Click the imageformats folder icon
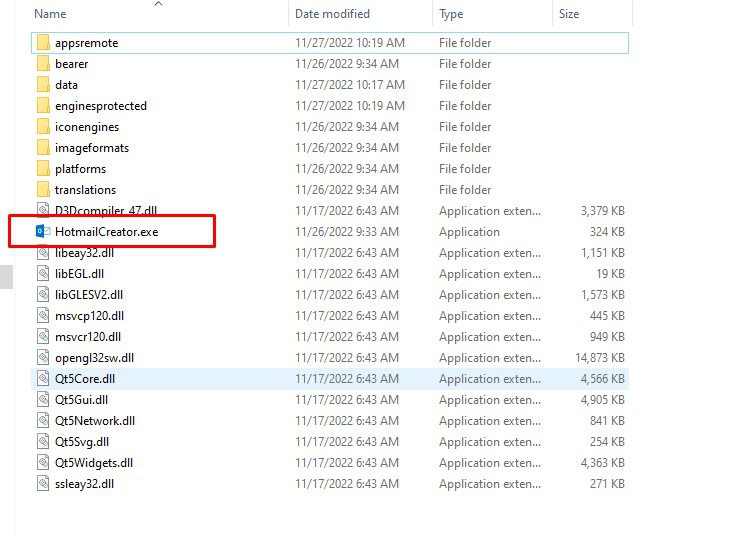The height and width of the screenshot is (536, 752). click(43, 148)
